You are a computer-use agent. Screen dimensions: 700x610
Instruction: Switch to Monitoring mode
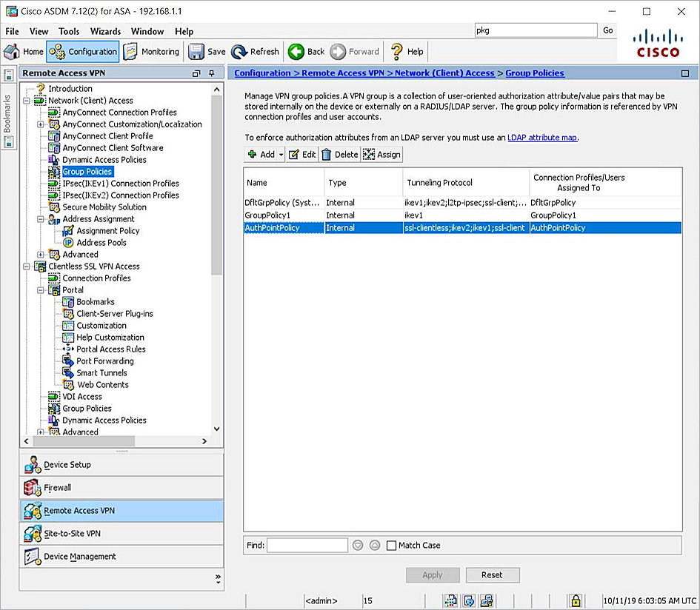click(151, 51)
